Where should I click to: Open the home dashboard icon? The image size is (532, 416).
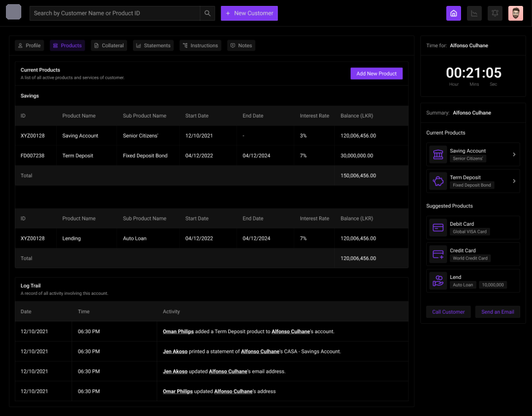click(453, 13)
